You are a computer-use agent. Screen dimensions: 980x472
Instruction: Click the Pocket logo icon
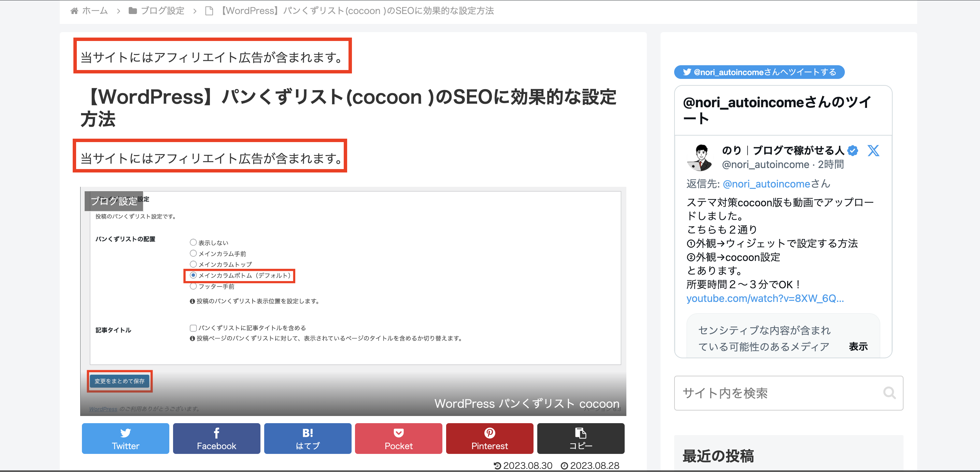click(399, 433)
